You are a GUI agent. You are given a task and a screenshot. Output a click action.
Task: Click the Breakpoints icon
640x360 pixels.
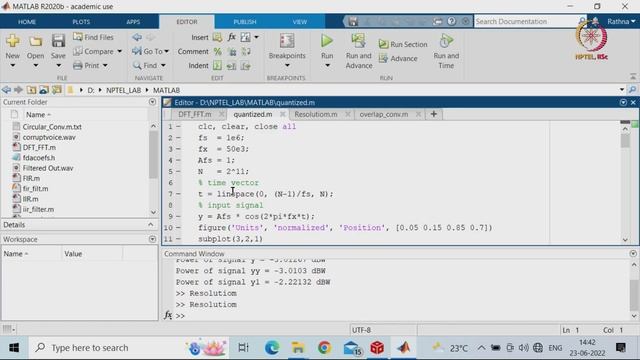(x=287, y=41)
